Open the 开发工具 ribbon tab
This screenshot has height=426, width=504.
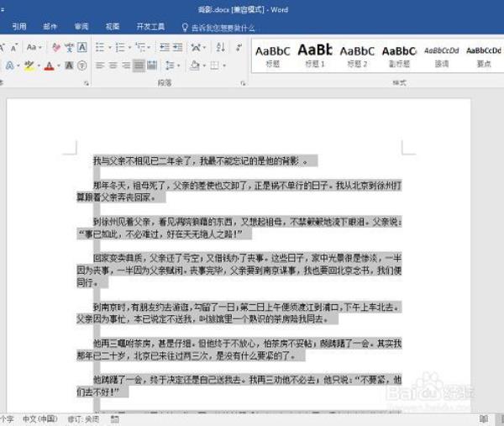click(x=150, y=26)
